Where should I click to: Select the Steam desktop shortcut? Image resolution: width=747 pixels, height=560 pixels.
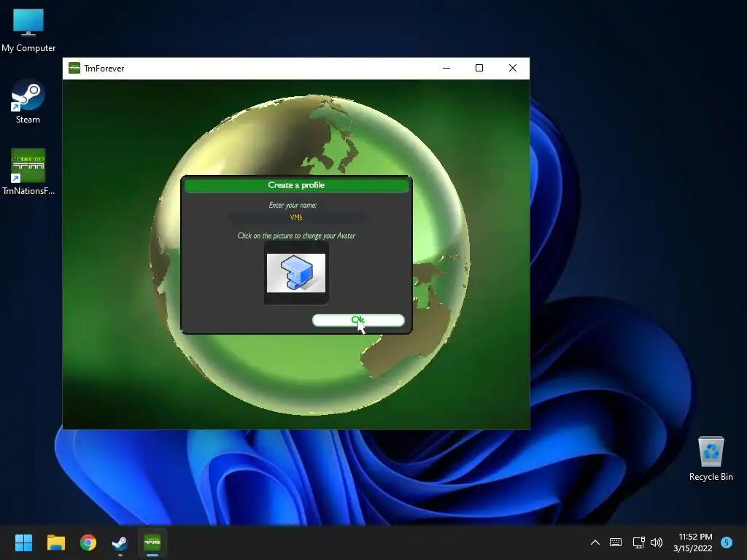tap(28, 102)
